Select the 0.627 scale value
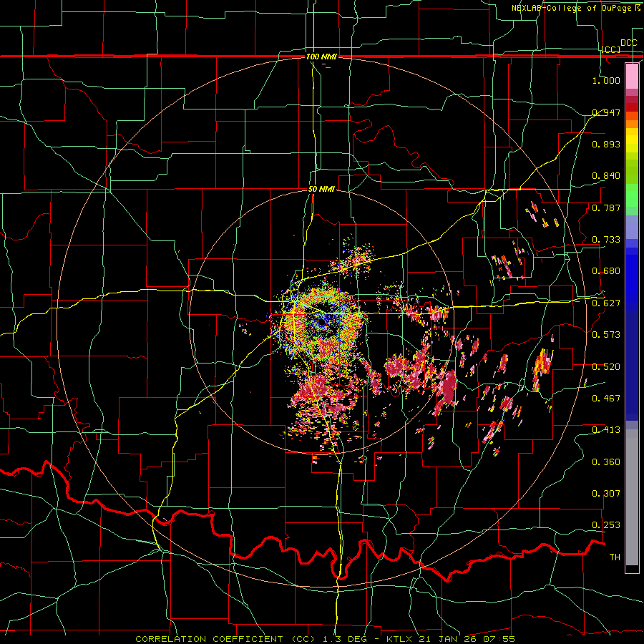644x644 pixels. (606, 303)
